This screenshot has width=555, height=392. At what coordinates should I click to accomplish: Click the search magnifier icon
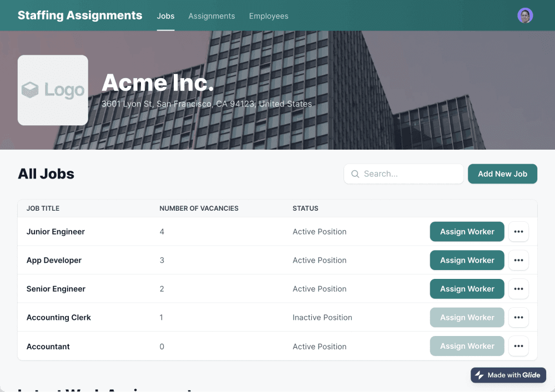click(355, 174)
